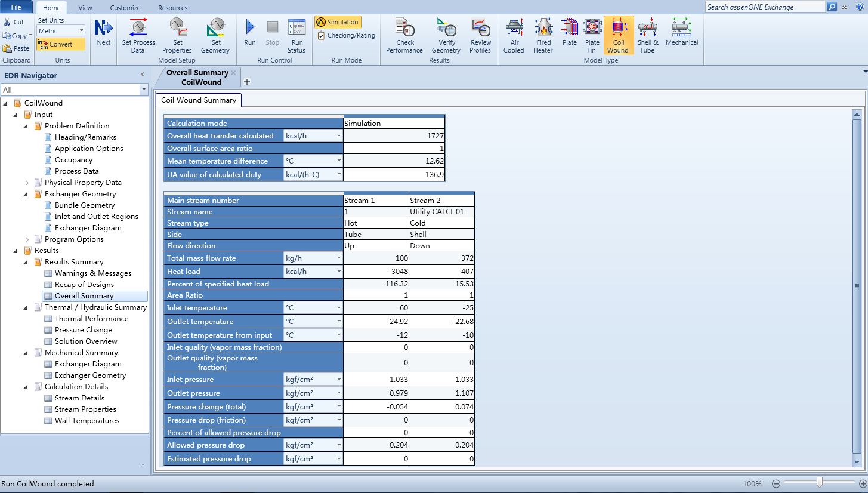868x493 pixels.
Task: Select Fired Heater model type
Action: pos(543,36)
